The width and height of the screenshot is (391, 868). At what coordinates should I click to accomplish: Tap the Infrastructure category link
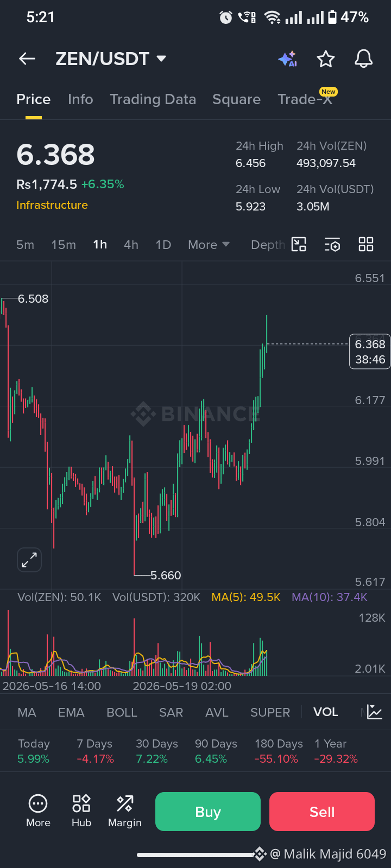tap(52, 205)
